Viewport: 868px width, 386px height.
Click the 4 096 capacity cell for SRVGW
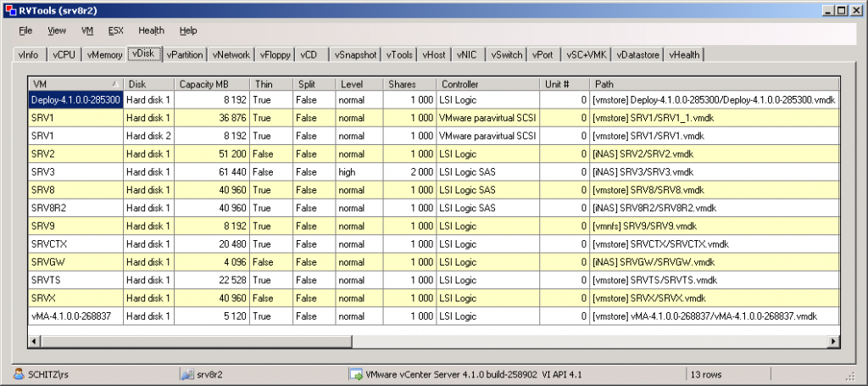click(x=212, y=262)
